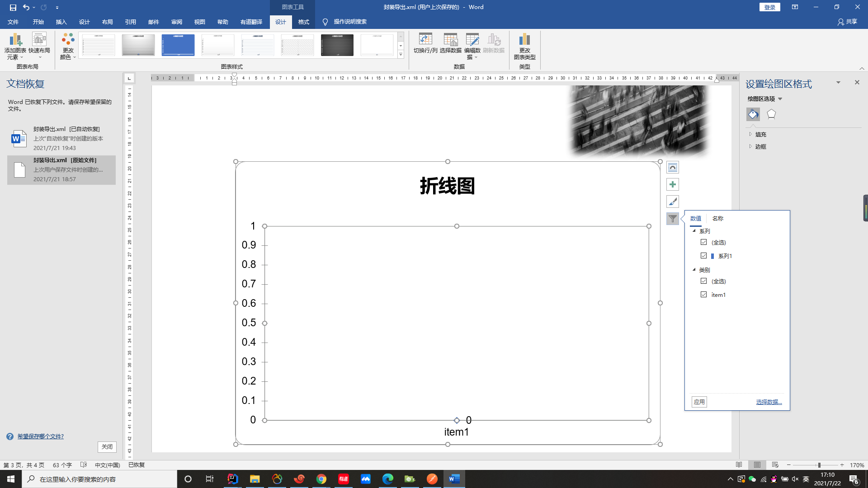Open Ribbon Display Options icon
Image resolution: width=868 pixels, height=488 pixels.
click(795, 7)
